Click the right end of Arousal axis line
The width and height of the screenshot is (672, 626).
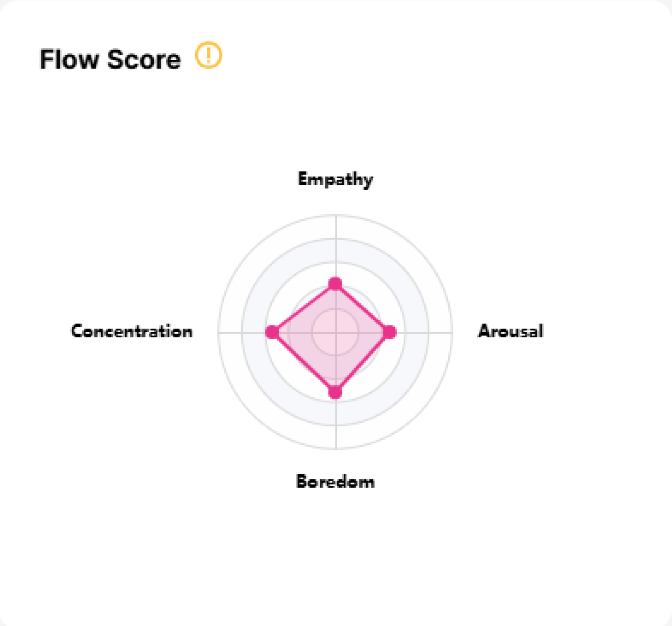(x=452, y=332)
